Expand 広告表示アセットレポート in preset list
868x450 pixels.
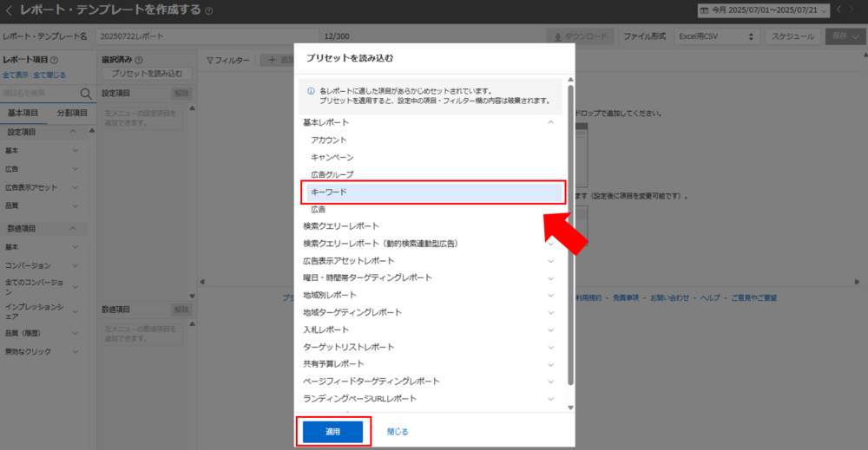pyautogui.click(x=550, y=261)
